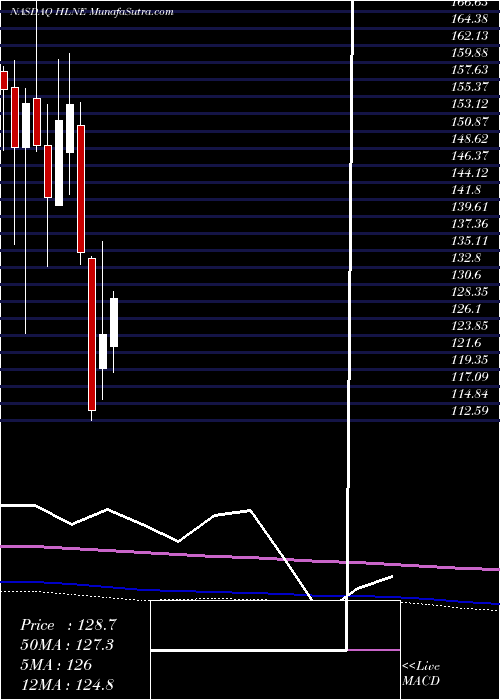Click the 126.1 price axis label
This screenshot has height=700, width=500.
point(467,309)
